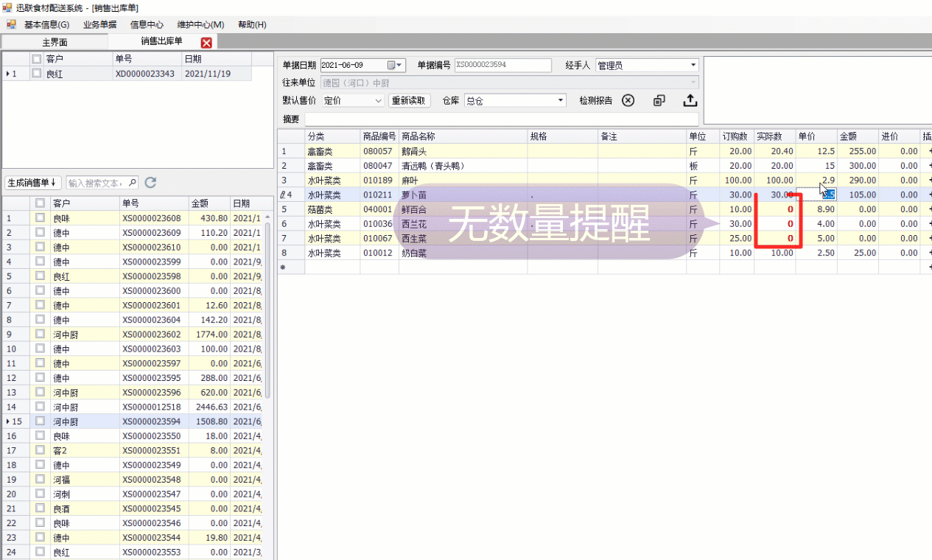This screenshot has height=560, width=932.
Task: Select the product row 清远鸭（青头鸭）
Action: point(604,166)
